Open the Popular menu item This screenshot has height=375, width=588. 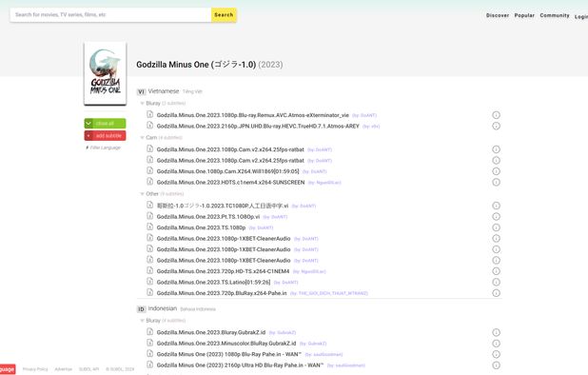coord(524,15)
